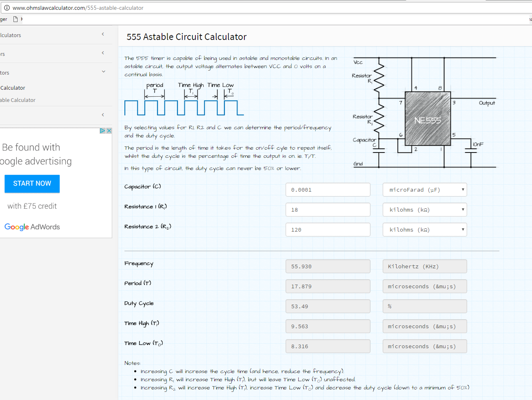This screenshot has height=400, width=532.
Task: Click the Period result field 17.879
Action: pos(328,286)
